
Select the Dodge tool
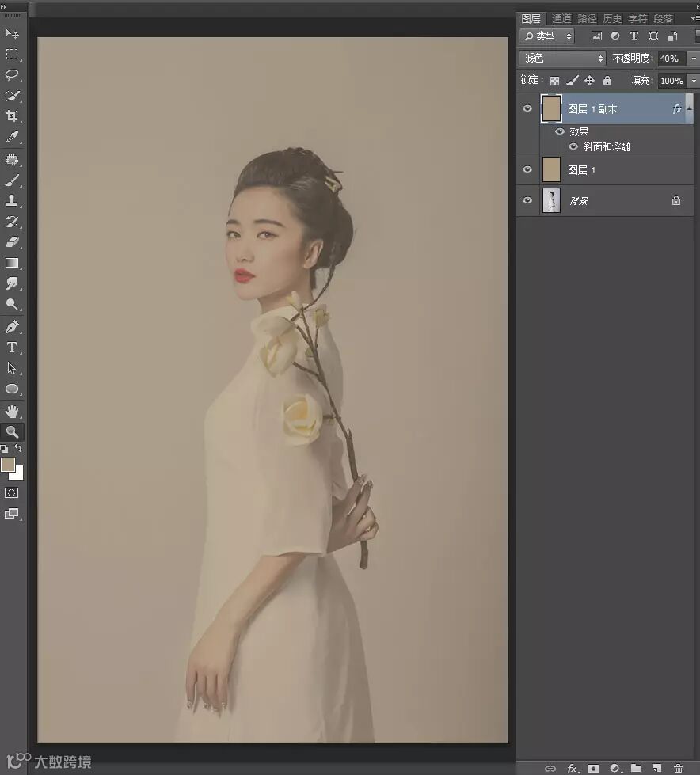(11, 304)
